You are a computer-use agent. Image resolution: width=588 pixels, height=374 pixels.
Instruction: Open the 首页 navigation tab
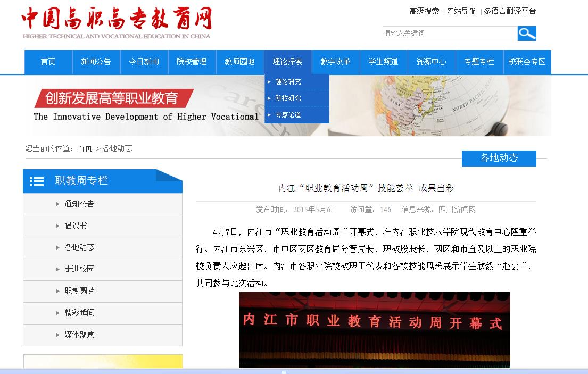tap(48, 62)
